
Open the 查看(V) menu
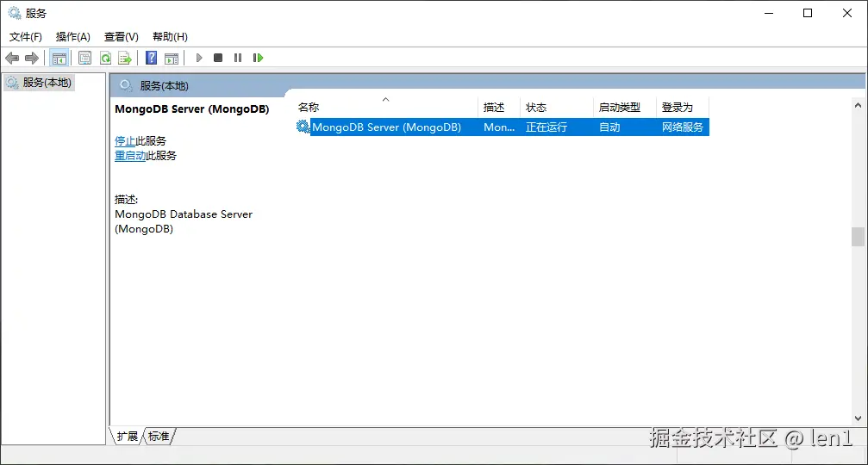point(122,37)
